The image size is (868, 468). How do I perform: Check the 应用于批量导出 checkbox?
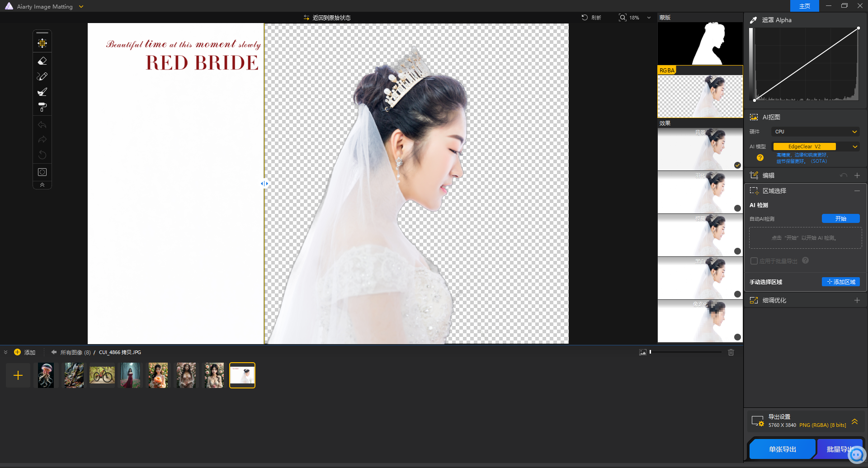tap(754, 261)
